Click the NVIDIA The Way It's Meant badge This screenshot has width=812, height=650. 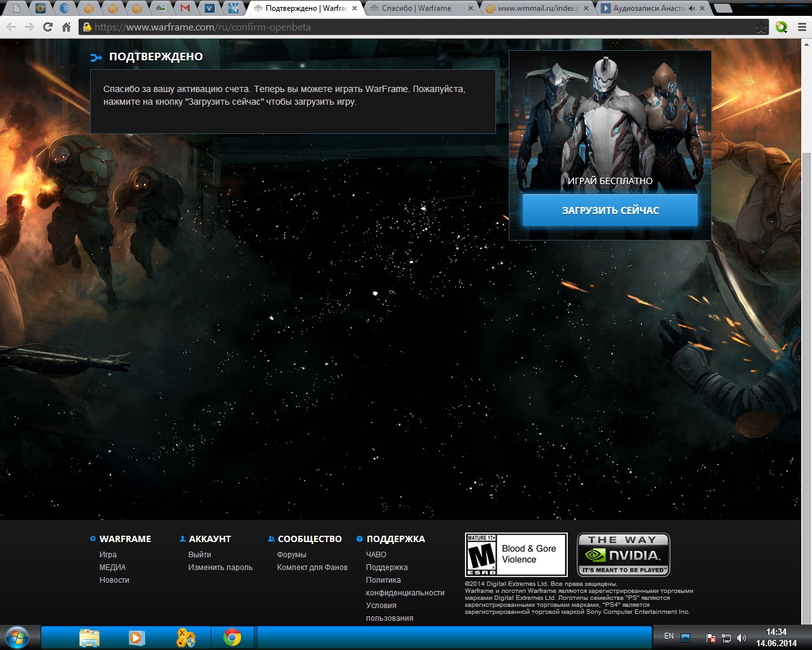(x=624, y=555)
